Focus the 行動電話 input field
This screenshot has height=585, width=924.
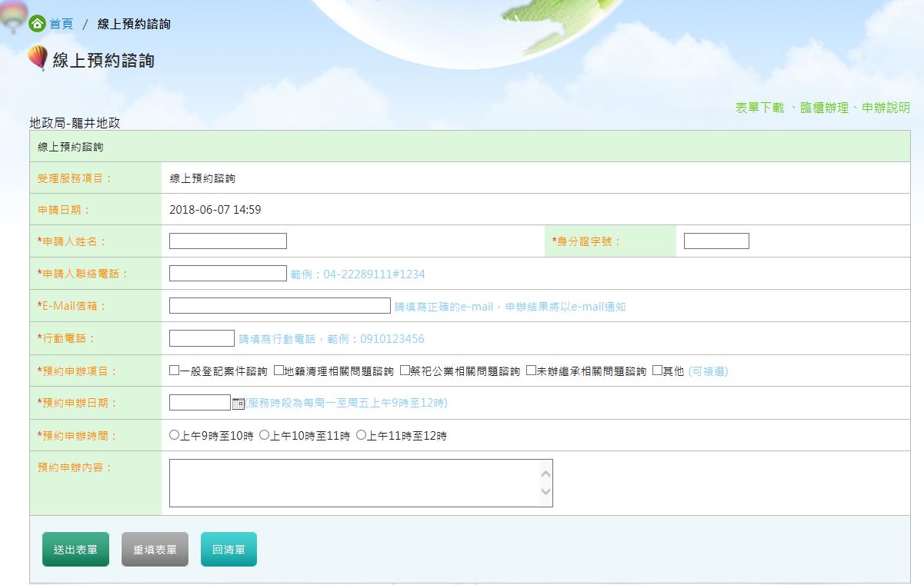pyautogui.click(x=202, y=338)
